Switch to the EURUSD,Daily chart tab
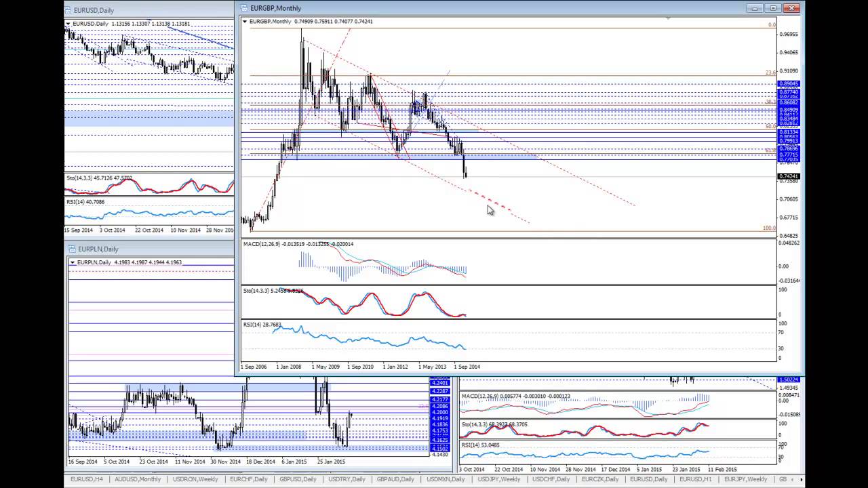The image size is (868, 488). 648,479
